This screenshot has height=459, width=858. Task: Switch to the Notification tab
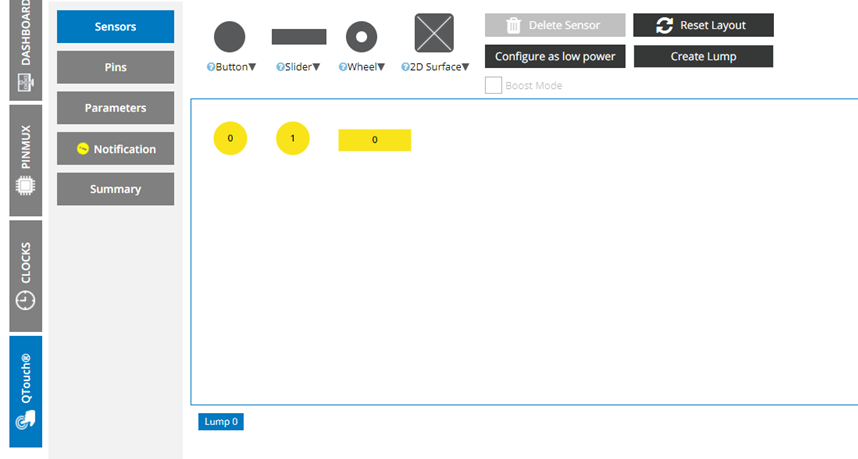click(115, 149)
